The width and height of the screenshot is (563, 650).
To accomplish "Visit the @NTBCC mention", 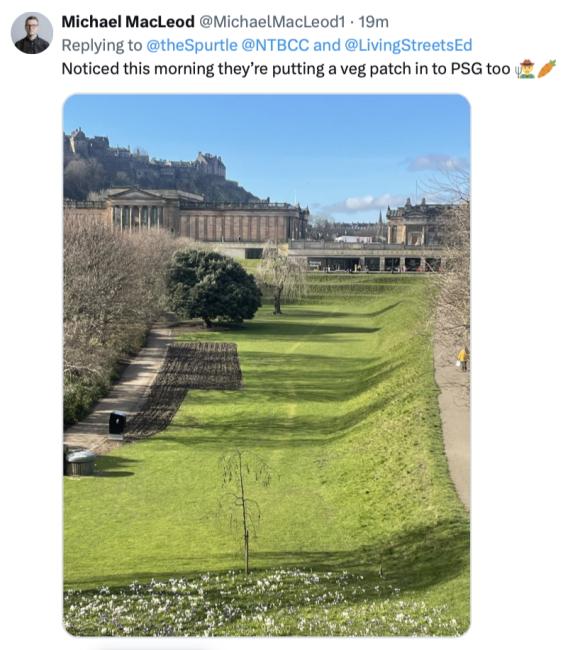I will pos(275,45).
